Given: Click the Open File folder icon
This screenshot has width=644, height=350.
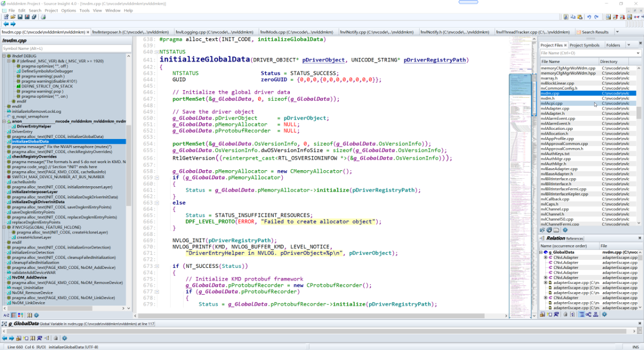Looking at the screenshot, I should point(13,17).
